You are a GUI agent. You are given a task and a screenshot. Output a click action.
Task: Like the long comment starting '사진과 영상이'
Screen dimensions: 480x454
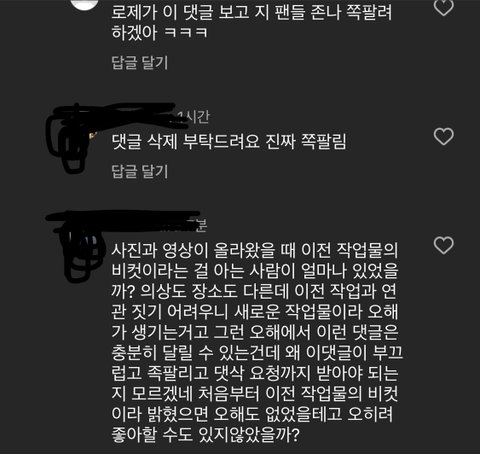tap(444, 245)
